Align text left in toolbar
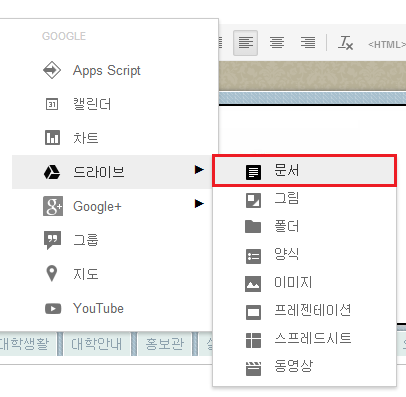Viewport: 406px width, 397px height. [246, 43]
